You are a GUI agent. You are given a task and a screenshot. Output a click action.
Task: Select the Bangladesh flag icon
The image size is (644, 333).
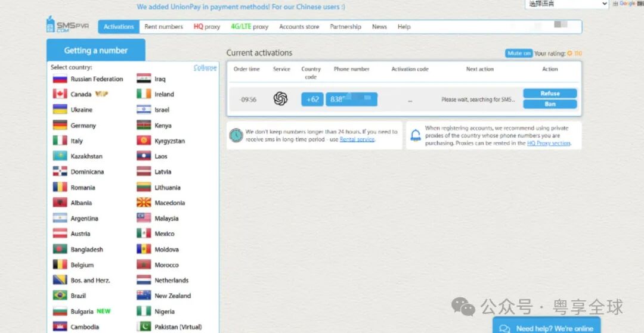(60, 249)
